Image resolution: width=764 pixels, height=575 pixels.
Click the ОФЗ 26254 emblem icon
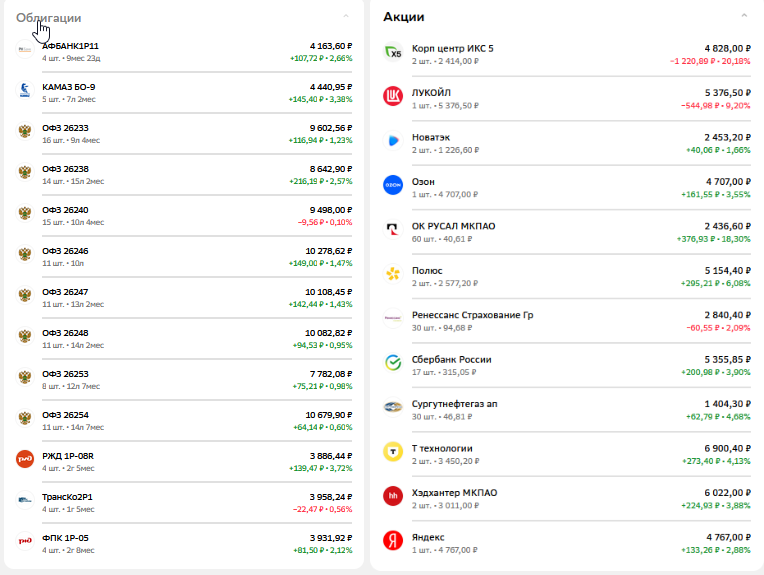25,418
